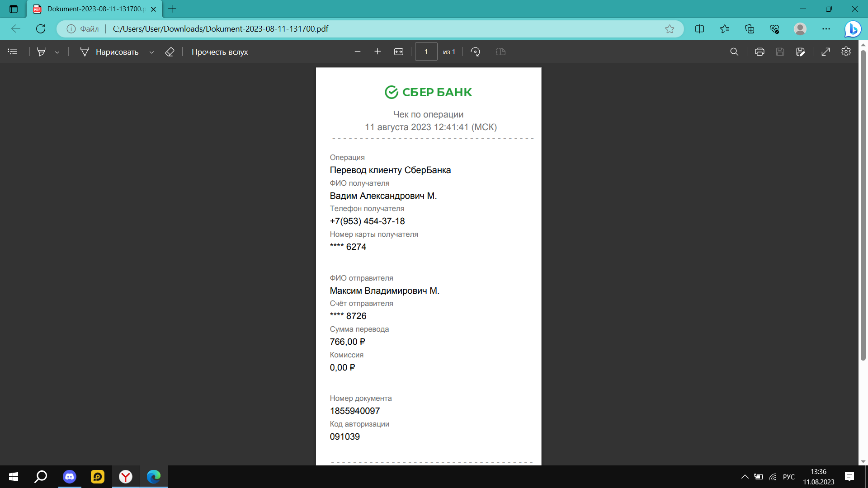Zoom in with the plus icon
The width and height of the screenshot is (868, 488).
(377, 52)
